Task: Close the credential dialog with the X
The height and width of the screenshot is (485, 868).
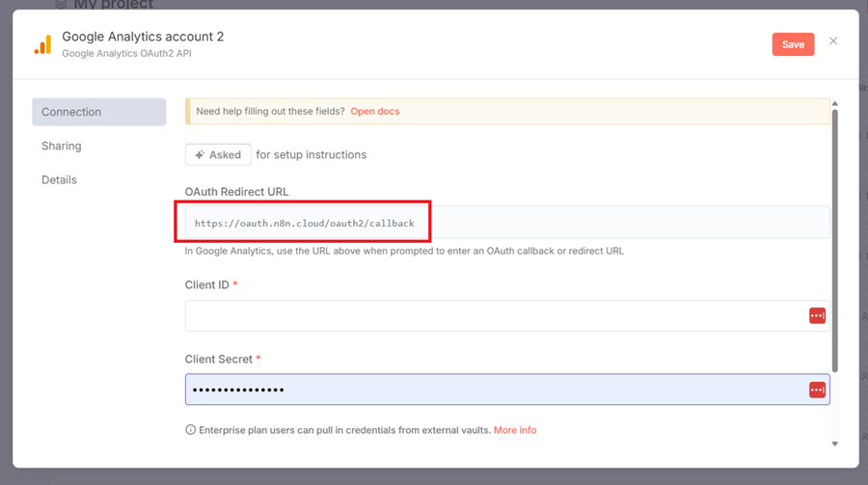Action: click(x=833, y=41)
